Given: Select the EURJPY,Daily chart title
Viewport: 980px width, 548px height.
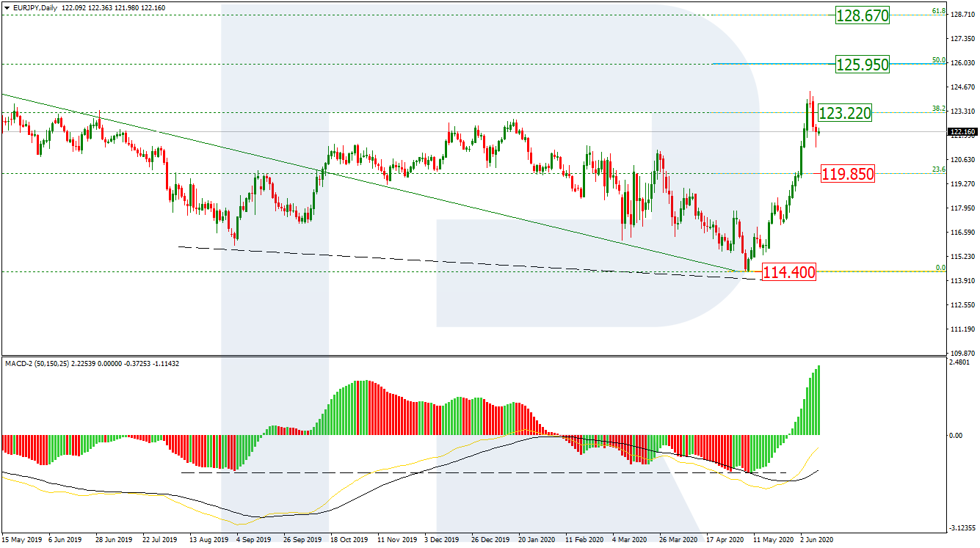Looking at the screenshot, I should [x=34, y=7].
